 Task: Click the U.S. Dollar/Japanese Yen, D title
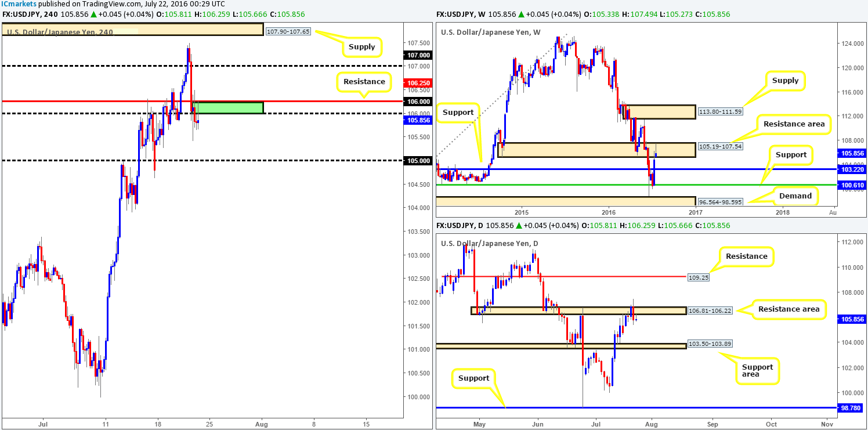click(490, 243)
